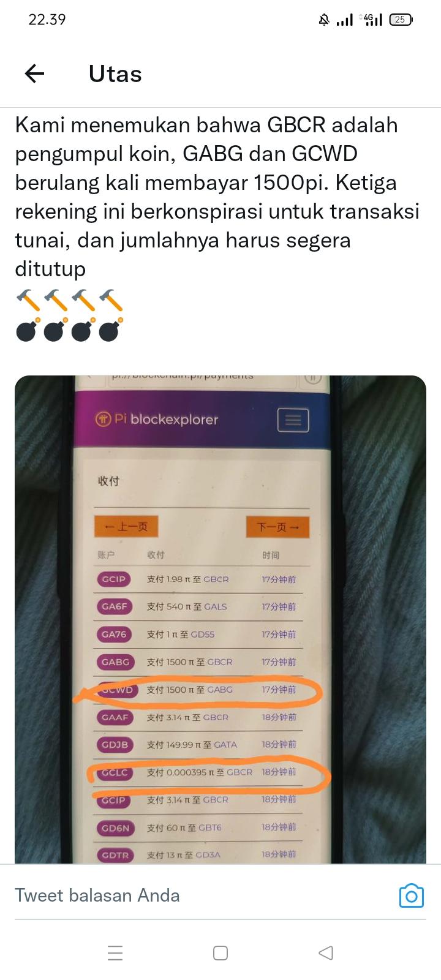Open the Android recent apps menu button
Image resolution: width=441 pixels, height=980 pixels.
point(115,953)
